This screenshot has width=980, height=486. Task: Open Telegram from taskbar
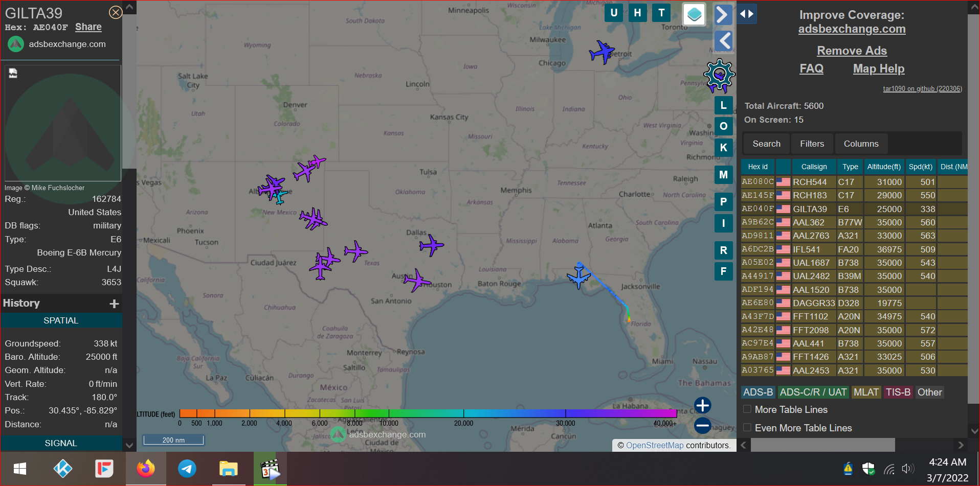click(x=187, y=469)
